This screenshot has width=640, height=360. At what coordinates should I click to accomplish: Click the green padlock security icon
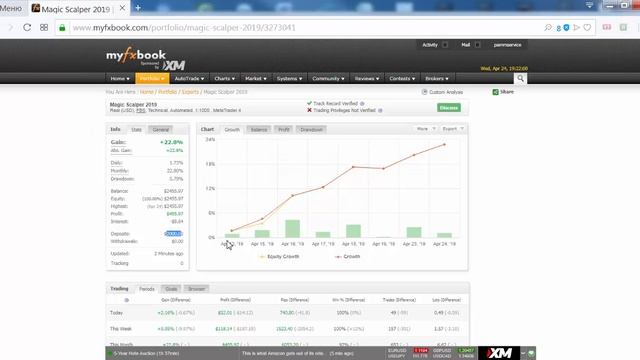pos(62,28)
